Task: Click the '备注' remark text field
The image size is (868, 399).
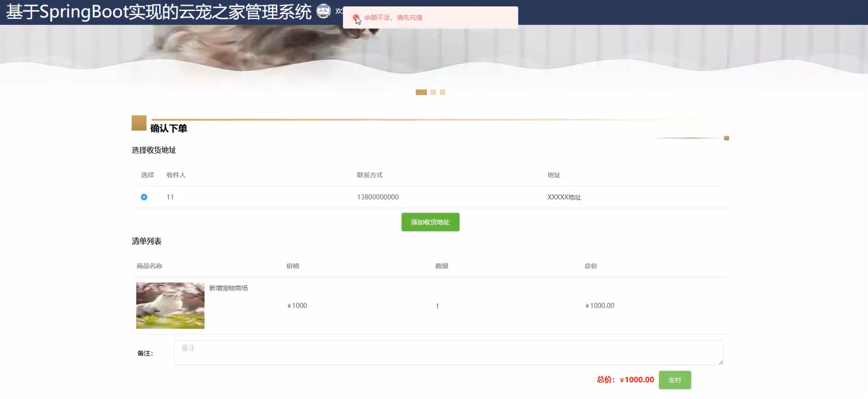Action: tap(449, 353)
